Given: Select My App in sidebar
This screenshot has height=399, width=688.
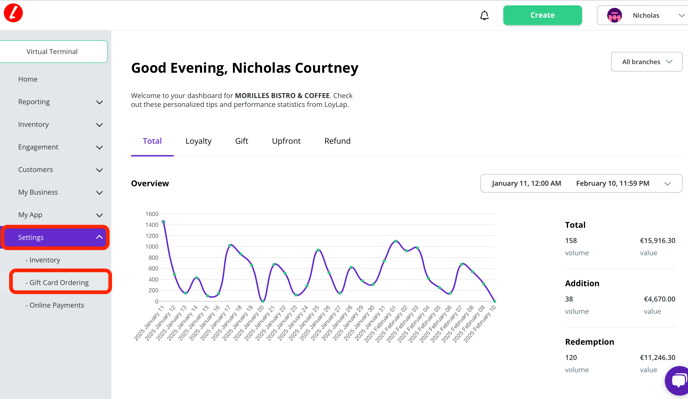Looking at the screenshot, I should (x=30, y=215).
